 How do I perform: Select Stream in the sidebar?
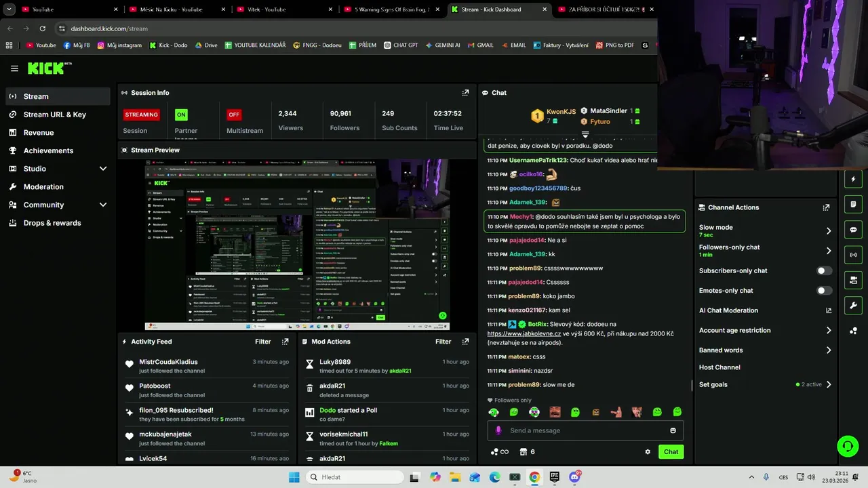pos(58,96)
